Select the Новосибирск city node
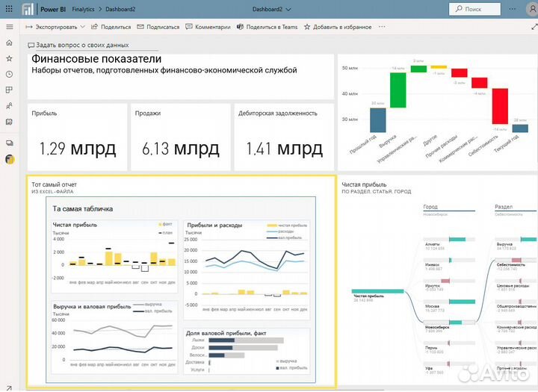Viewport: 538px width, 392px height. pyautogui.click(x=450, y=323)
